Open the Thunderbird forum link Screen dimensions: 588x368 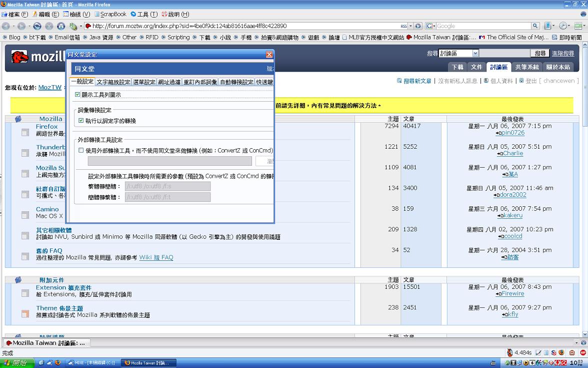[50, 147]
